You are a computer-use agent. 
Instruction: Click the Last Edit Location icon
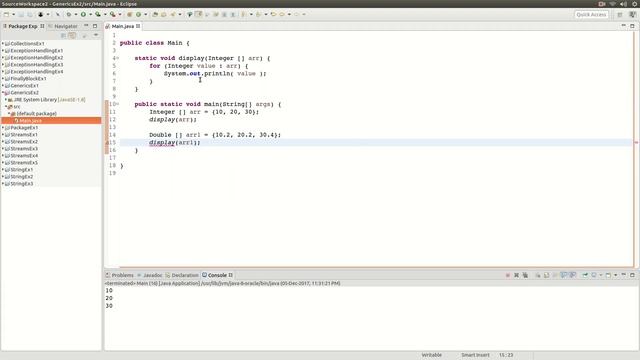[273, 14]
